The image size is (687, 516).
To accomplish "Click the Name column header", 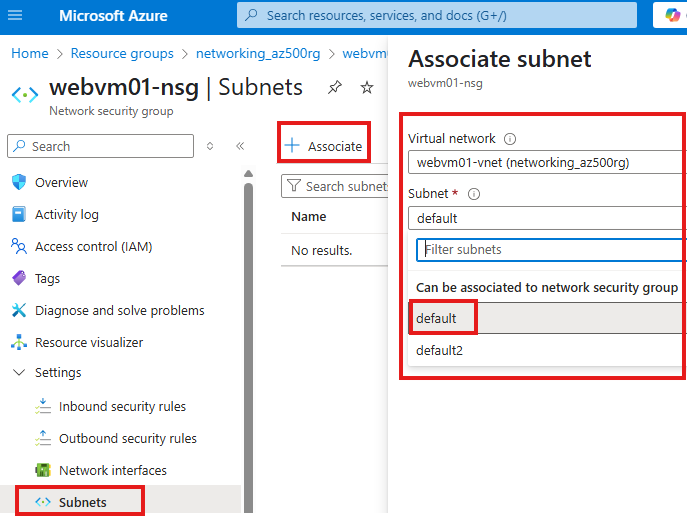I will pyautogui.click(x=309, y=217).
